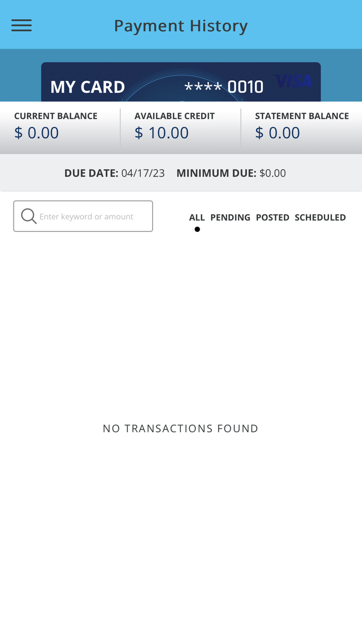The width and height of the screenshot is (362, 644).
Task: Switch to the POSTED tab
Action: coord(273,217)
